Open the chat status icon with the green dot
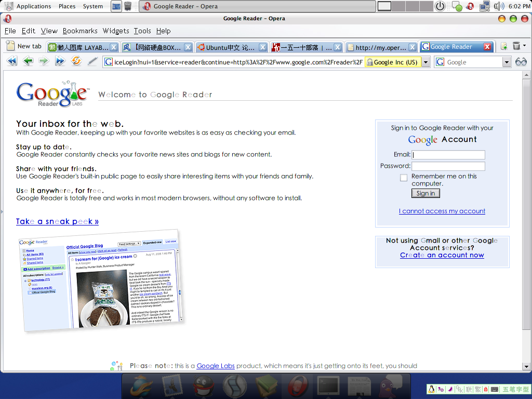Screen dimensions: 532x399 click(x=457, y=6)
